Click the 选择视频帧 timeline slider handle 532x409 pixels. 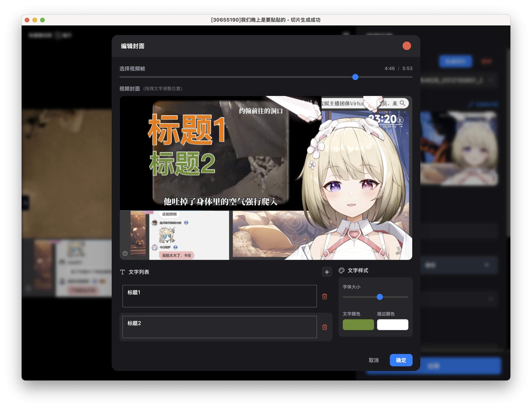(x=355, y=77)
